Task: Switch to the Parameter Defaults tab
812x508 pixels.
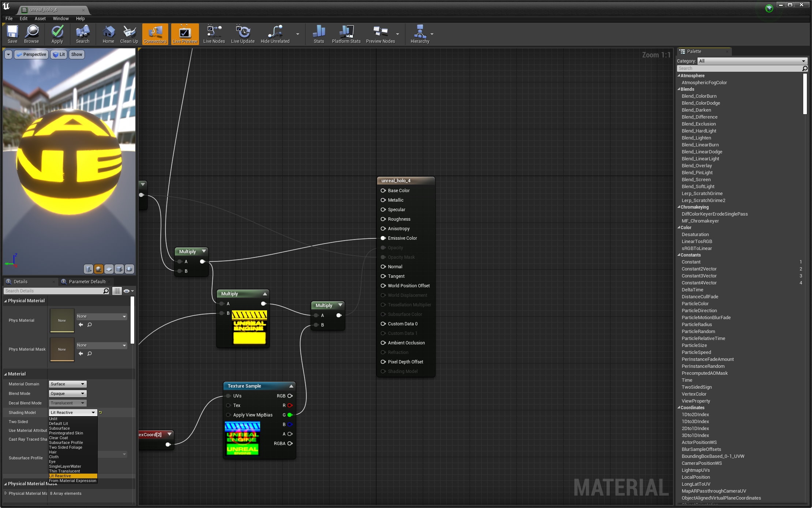Action: pos(86,281)
